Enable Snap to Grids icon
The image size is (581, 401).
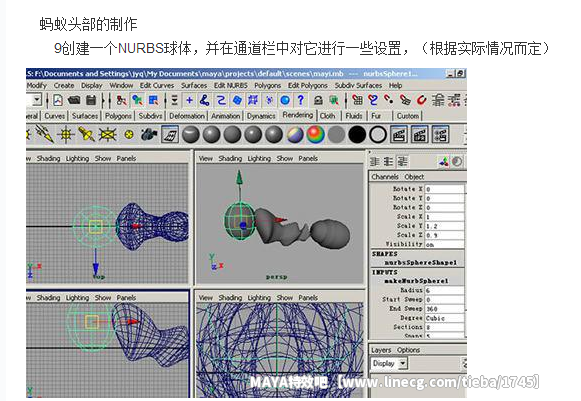pos(358,100)
